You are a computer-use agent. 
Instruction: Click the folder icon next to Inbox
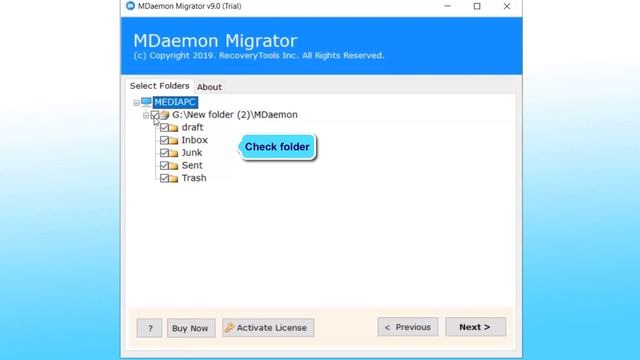coord(173,140)
